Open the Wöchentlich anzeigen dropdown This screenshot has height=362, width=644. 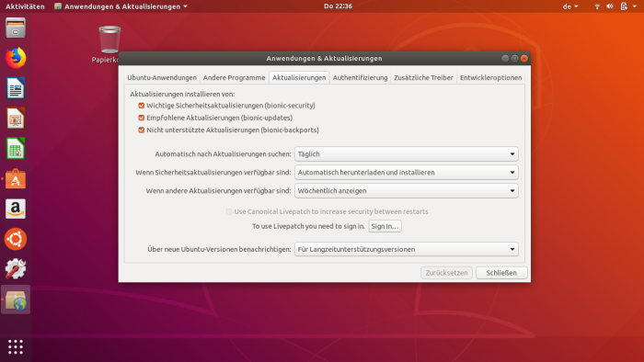[x=407, y=191]
